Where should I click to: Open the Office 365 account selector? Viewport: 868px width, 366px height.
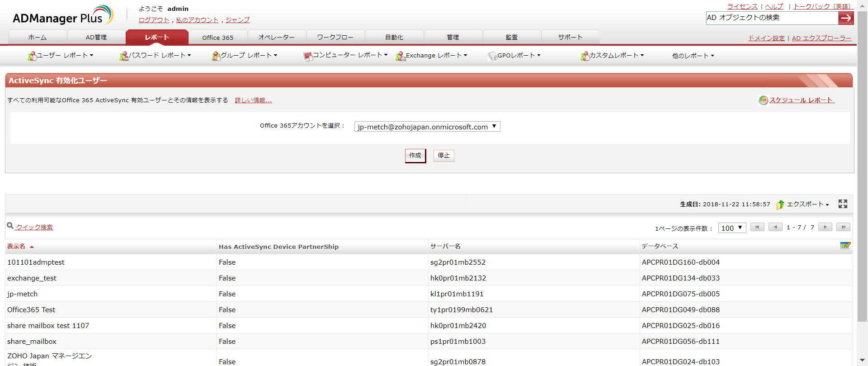click(427, 127)
